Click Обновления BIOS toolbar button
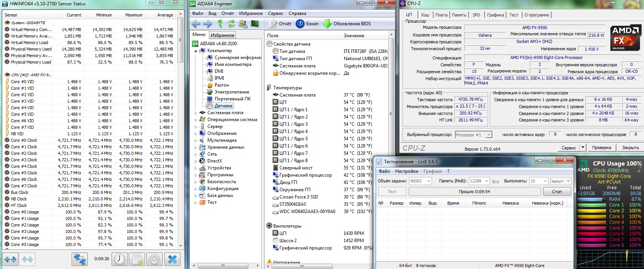The width and height of the screenshot is (644, 269). click(347, 24)
